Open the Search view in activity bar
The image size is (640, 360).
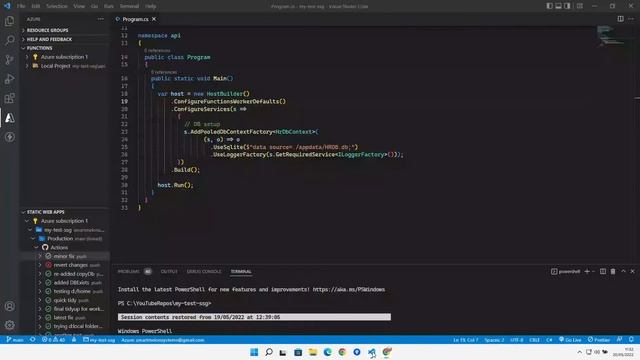tap(9, 40)
